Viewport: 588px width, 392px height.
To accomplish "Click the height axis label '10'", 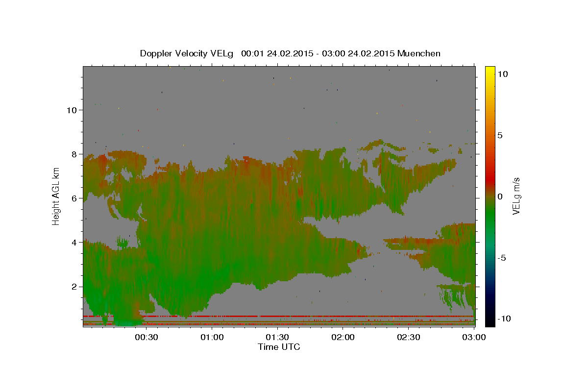I will (72, 110).
